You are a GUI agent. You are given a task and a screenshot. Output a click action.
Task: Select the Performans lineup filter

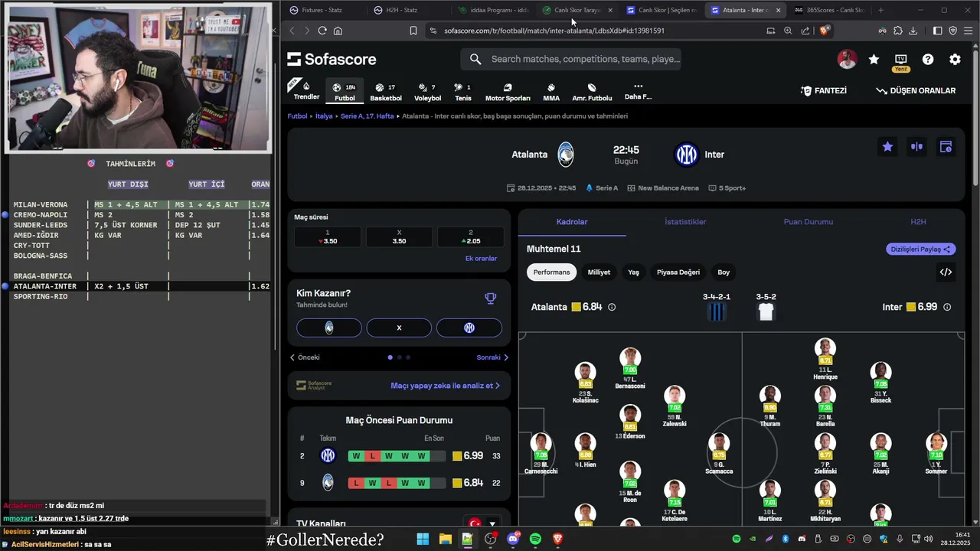point(551,272)
